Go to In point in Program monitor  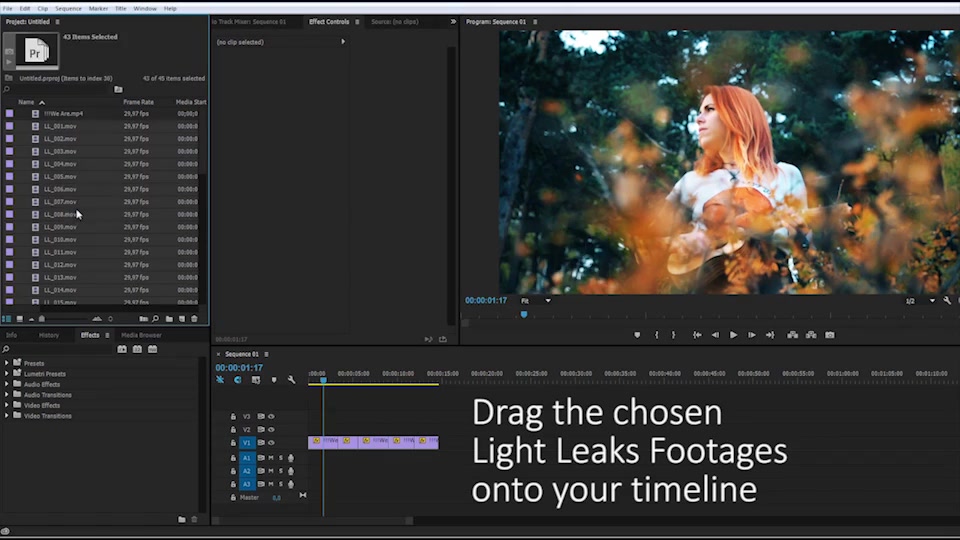coord(697,335)
